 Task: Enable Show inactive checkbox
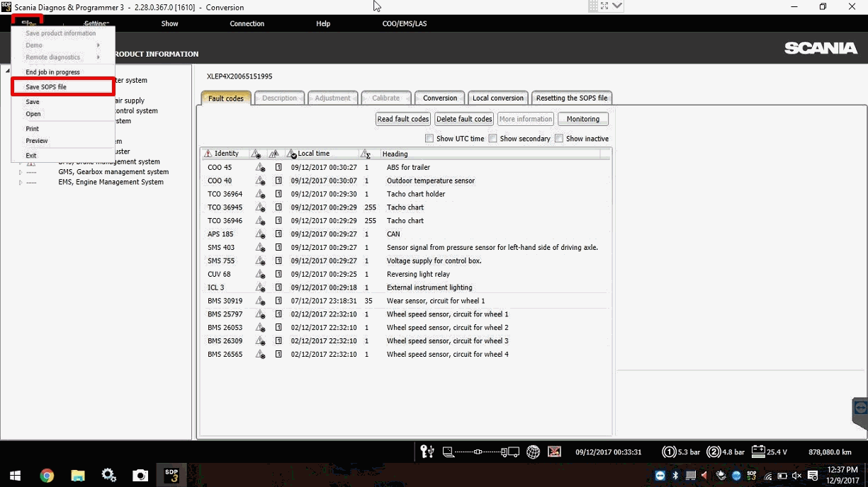tap(558, 139)
